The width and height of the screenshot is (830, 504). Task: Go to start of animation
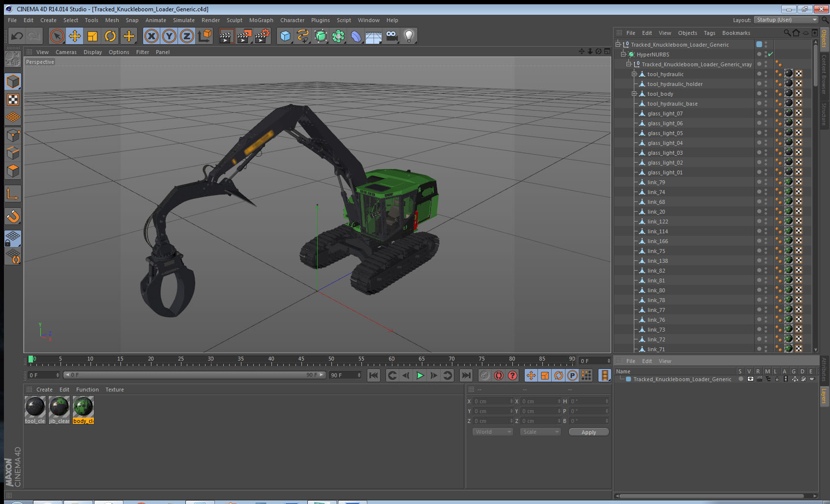pyautogui.click(x=374, y=376)
